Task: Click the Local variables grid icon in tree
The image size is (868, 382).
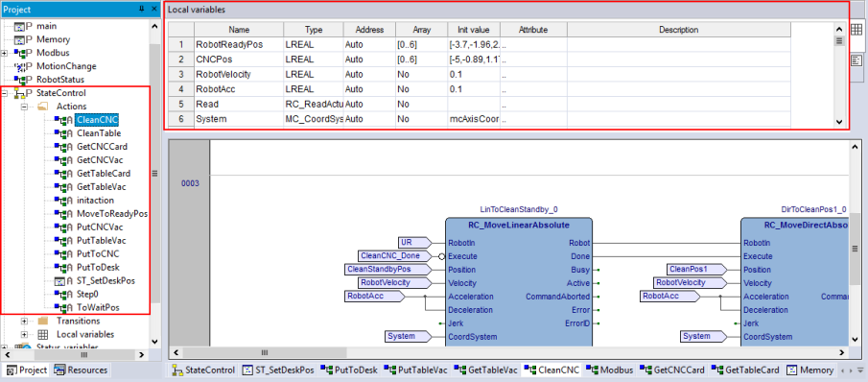Action: click(x=43, y=334)
